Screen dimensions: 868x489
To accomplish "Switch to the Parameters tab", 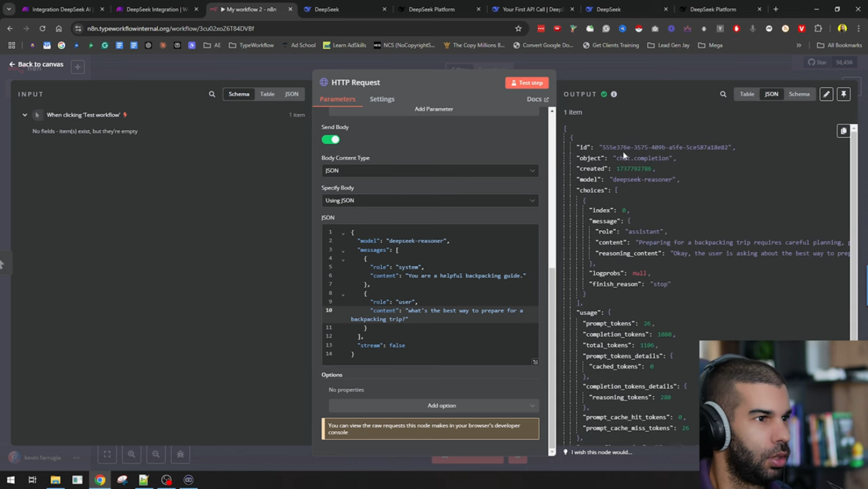I will 337,99.
